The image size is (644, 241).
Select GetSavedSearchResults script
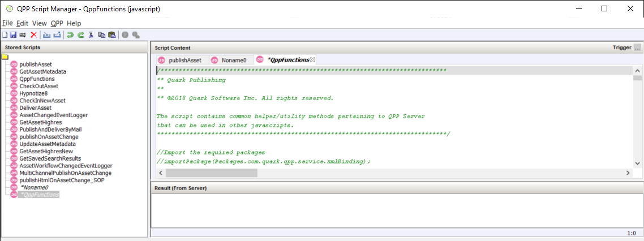click(50, 158)
